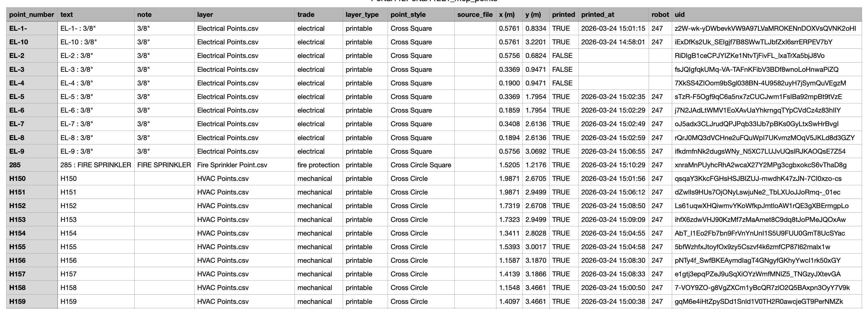The image size is (868, 309).
Task: Click the Cross Circle Square cell
Action: pyautogui.click(x=421, y=165)
